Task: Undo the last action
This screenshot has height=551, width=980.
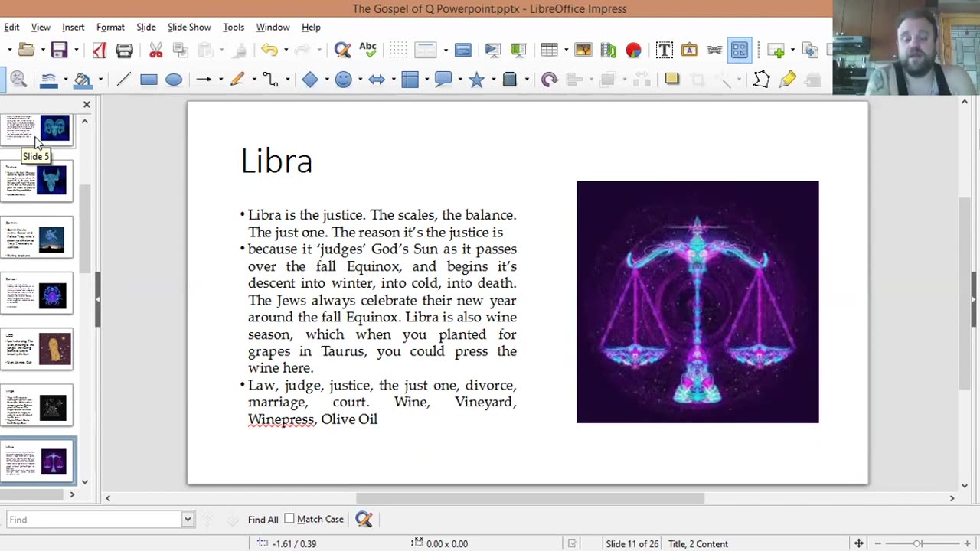Action: coord(269,51)
